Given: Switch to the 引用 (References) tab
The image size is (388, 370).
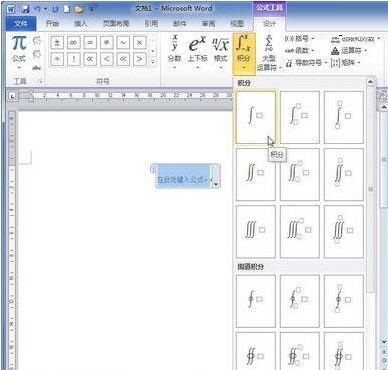Looking at the screenshot, I should [x=151, y=23].
